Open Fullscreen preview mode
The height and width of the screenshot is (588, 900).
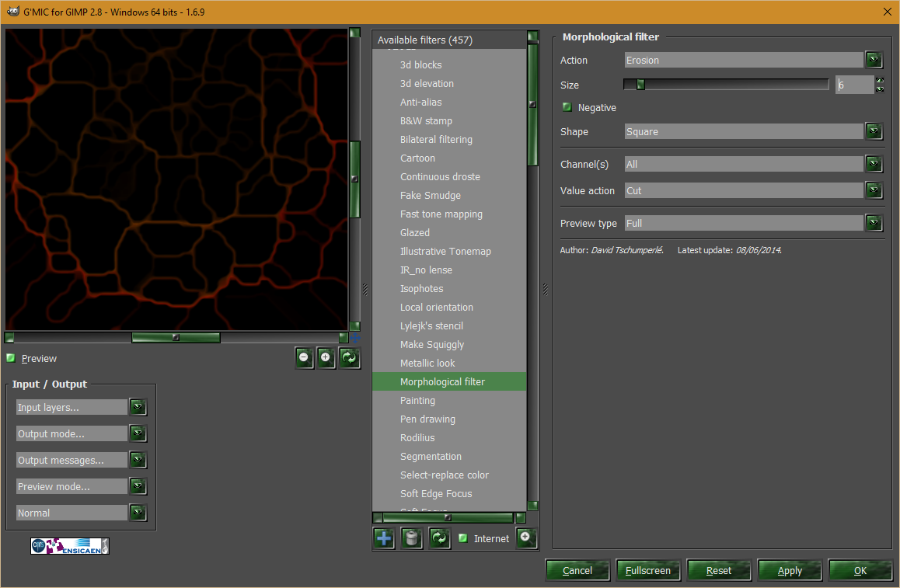click(x=648, y=570)
